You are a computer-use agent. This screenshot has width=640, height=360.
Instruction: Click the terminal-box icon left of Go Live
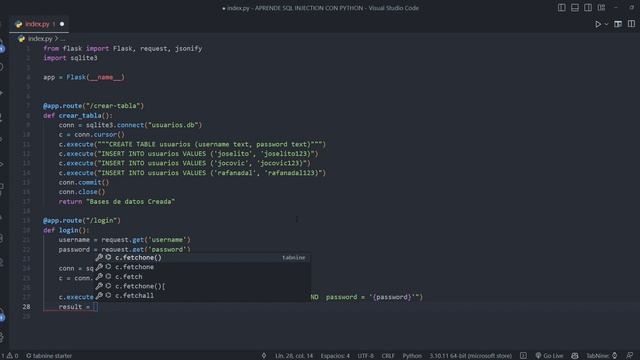[x=523, y=356]
